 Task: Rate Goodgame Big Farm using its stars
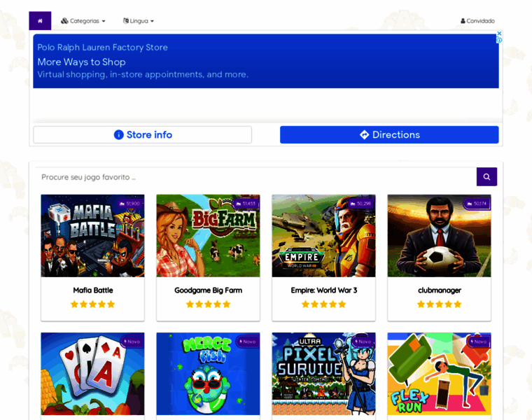point(208,304)
